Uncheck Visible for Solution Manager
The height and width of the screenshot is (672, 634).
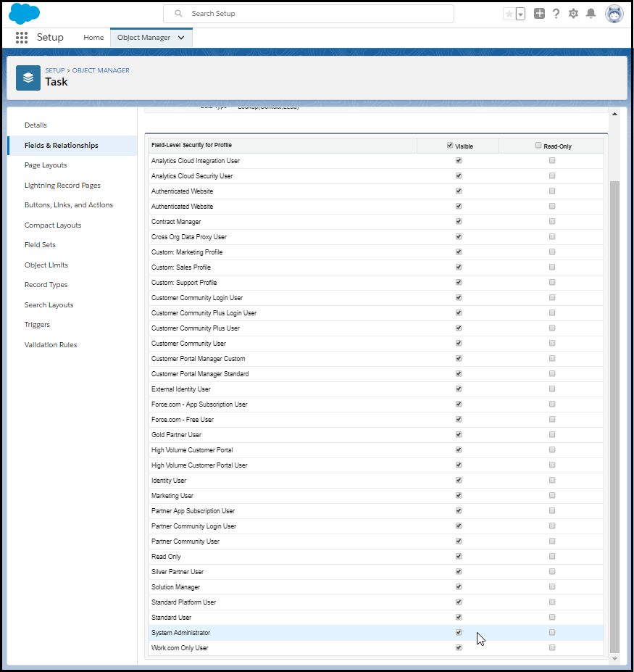point(459,586)
